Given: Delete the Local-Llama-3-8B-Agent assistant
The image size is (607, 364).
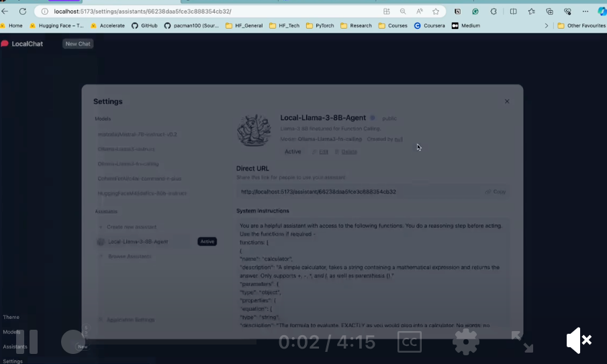Looking at the screenshot, I should point(346,152).
